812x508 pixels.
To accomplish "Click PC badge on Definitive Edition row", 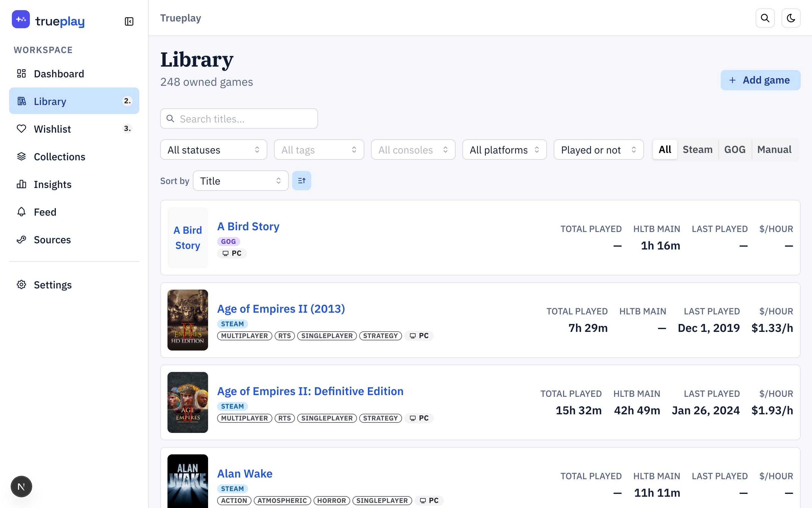I will point(419,418).
